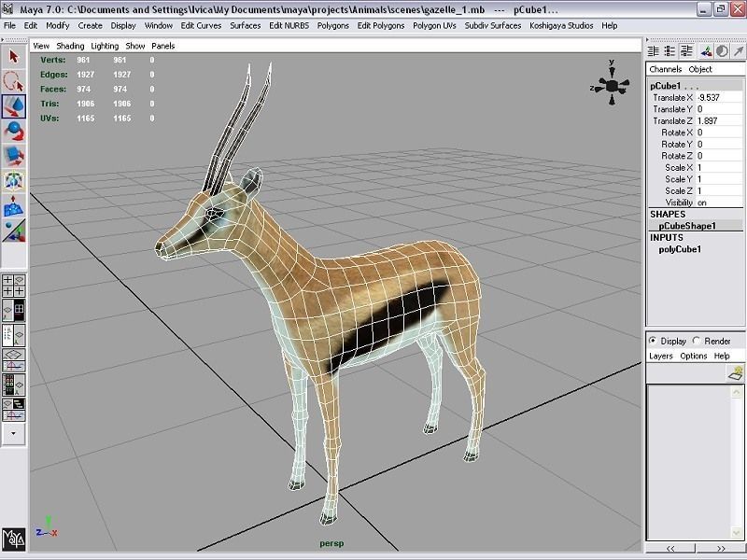This screenshot has height=560, width=747.
Task: Open the Panels viewport menu
Action: 162,46
